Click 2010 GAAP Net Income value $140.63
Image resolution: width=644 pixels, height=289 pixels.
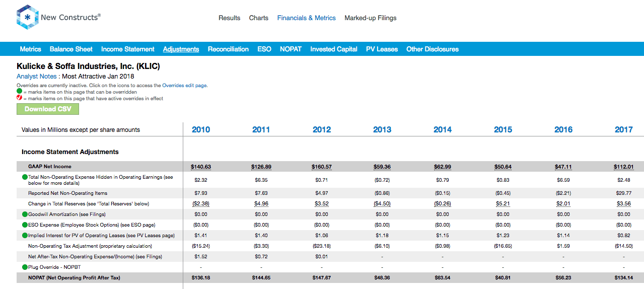[x=201, y=167]
